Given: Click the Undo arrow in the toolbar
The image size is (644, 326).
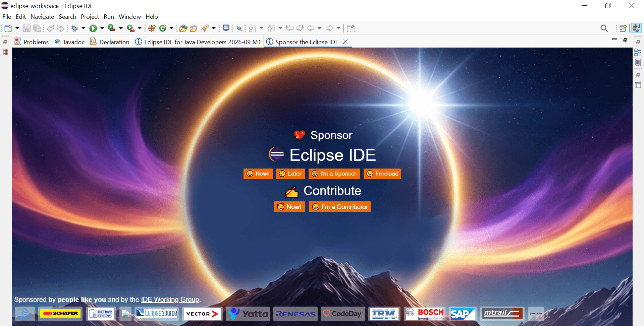Looking at the screenshot, I should pyautogui.click(x=50, y=28).
